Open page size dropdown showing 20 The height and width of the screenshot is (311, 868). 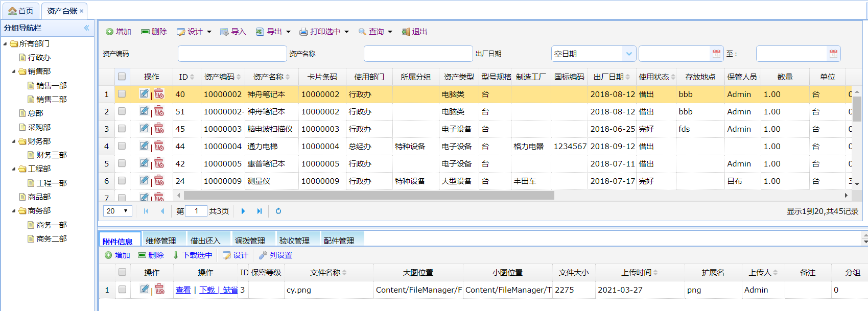coord(125,211)
